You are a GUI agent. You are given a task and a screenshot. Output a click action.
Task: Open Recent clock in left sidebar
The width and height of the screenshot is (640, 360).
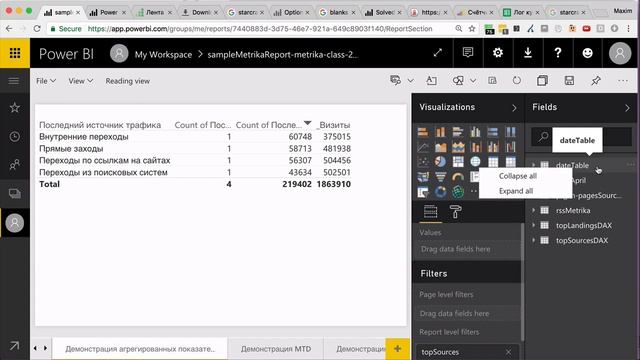tap(15, 136)
